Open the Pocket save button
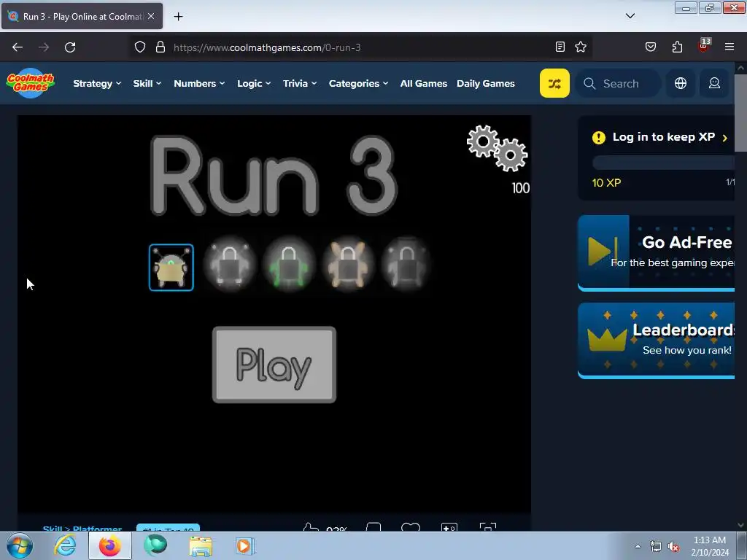The width and height of the screenshot is (747, 560). click(x=651, y=47)
